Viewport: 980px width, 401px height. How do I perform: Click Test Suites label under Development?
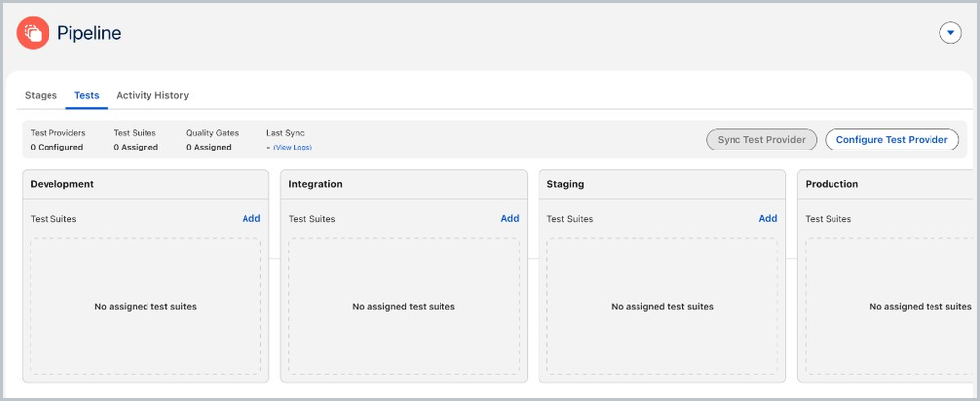pos(53,219)
